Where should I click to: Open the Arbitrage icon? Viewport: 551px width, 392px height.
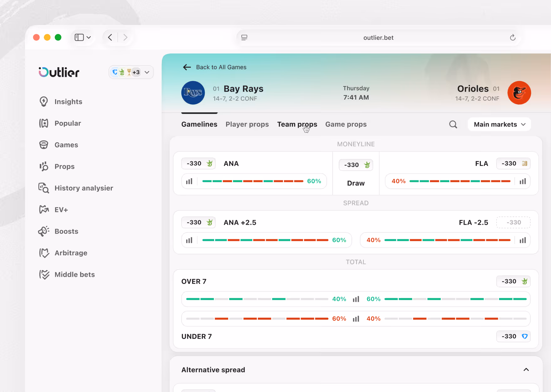44,253
